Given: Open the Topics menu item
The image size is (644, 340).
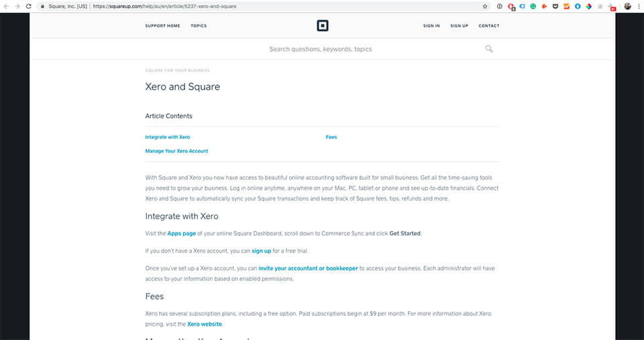Looking at the screenshot, I should (199, 26).
